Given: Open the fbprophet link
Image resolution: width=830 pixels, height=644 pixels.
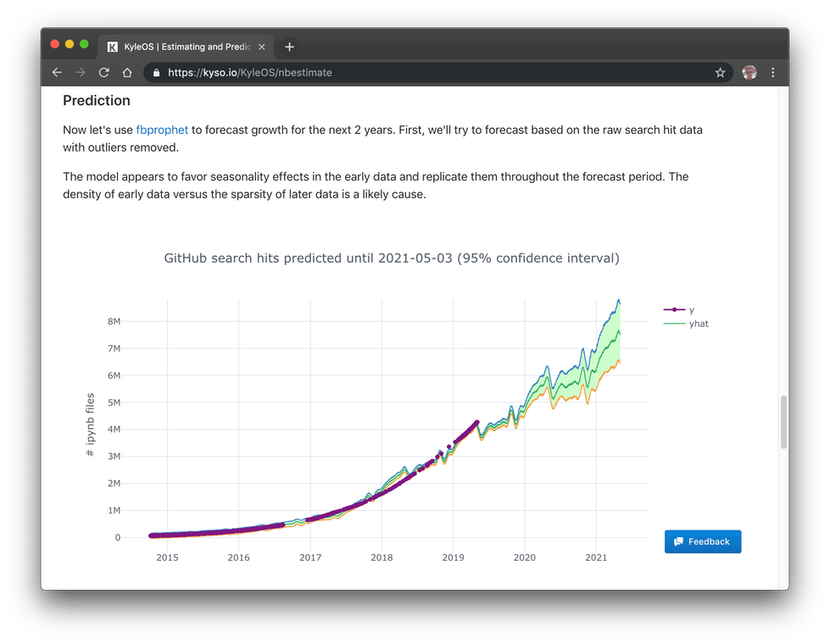Looking at the screenshot, I should [x=162, y=130].
